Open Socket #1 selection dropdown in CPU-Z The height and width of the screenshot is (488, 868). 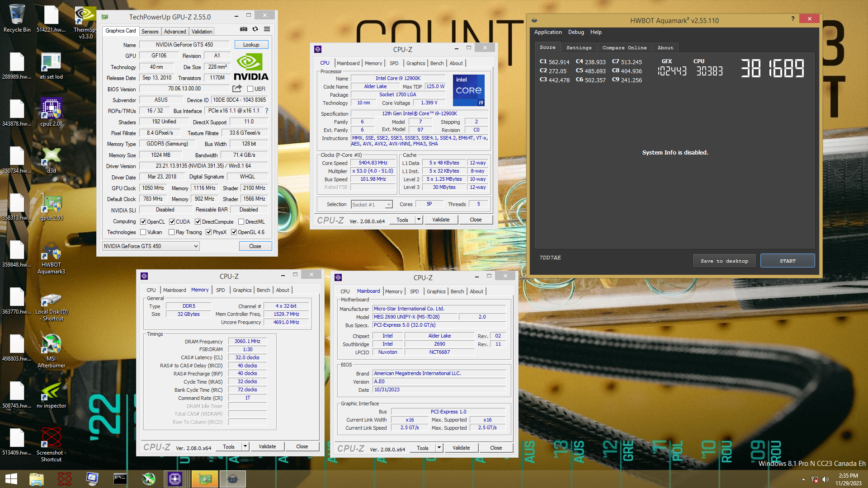point(372,205)
